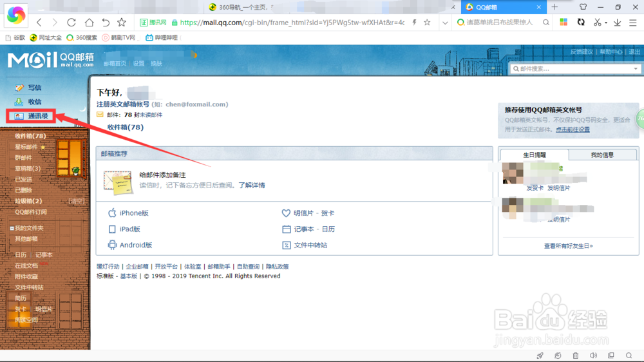Open the 草稿箱(3) drafts folder
Image resolution: width=644 pixels, height=362 pixels.
click(28, 169)
